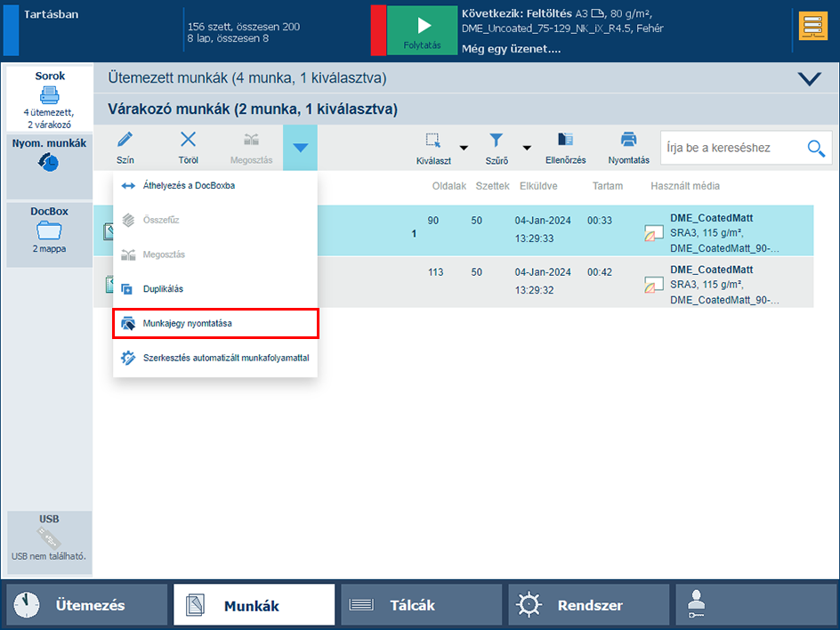Image resolution: width=840 pixels, height=630 pixels.
Task: Select Áthelyezés a DocBoxba menu entry
Action: 215,186
